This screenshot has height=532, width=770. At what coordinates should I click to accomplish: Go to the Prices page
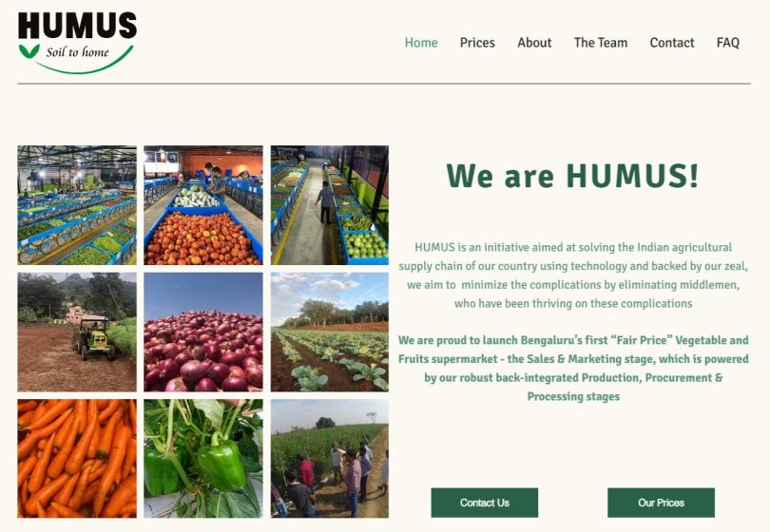pyautogui.click(x=477, y=43)
